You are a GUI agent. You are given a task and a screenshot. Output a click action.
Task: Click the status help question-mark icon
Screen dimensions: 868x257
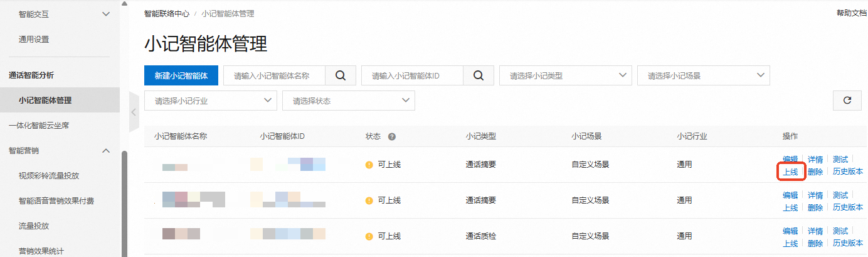pyautogui.click(x=391, y=136)
